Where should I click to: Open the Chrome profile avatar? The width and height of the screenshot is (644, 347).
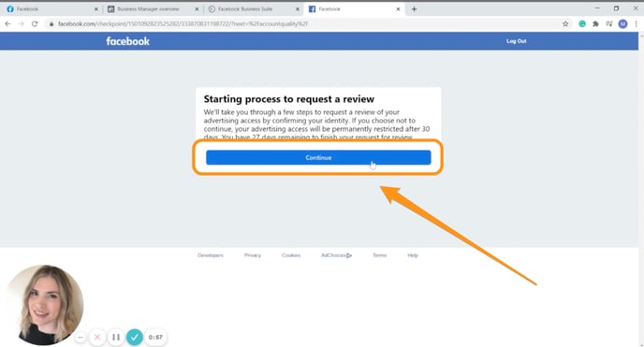[x=622, y=23]
